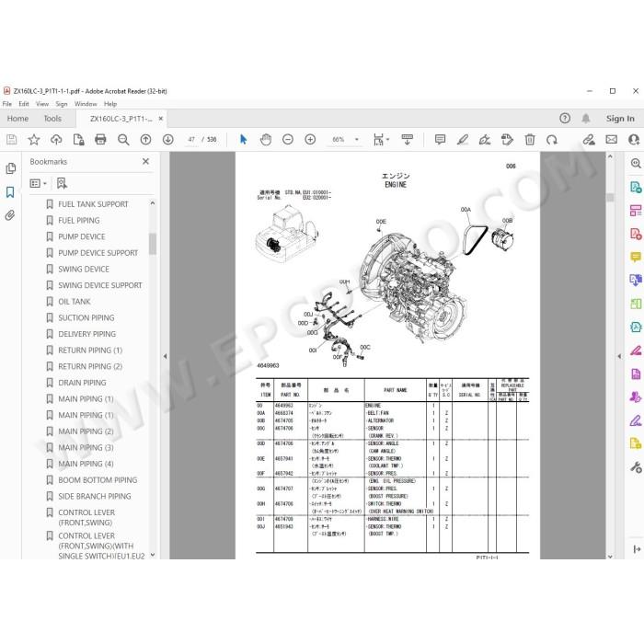644x644 pixels.
Task: Click the Delete trash icon
Action: pyautogui.click(x=530, y=140)
